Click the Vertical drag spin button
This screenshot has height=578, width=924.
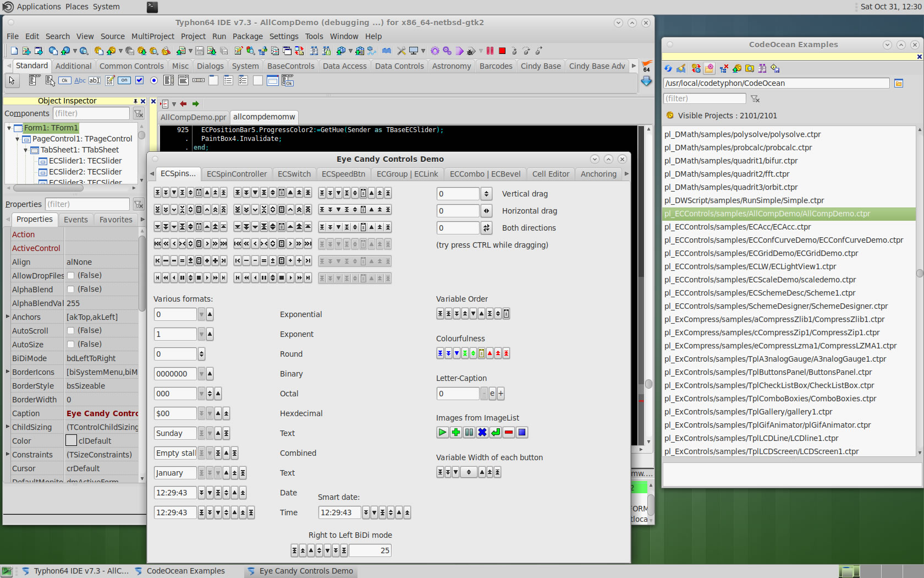click(486, 194)
